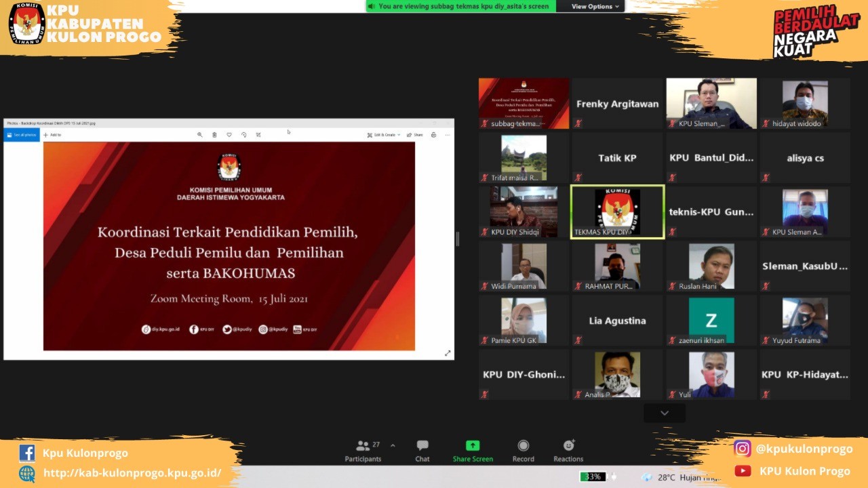The height and width of the screenshot is (488, 868).
Task: Rotate the photo in Photos toolbar
Action: [244, 135]
